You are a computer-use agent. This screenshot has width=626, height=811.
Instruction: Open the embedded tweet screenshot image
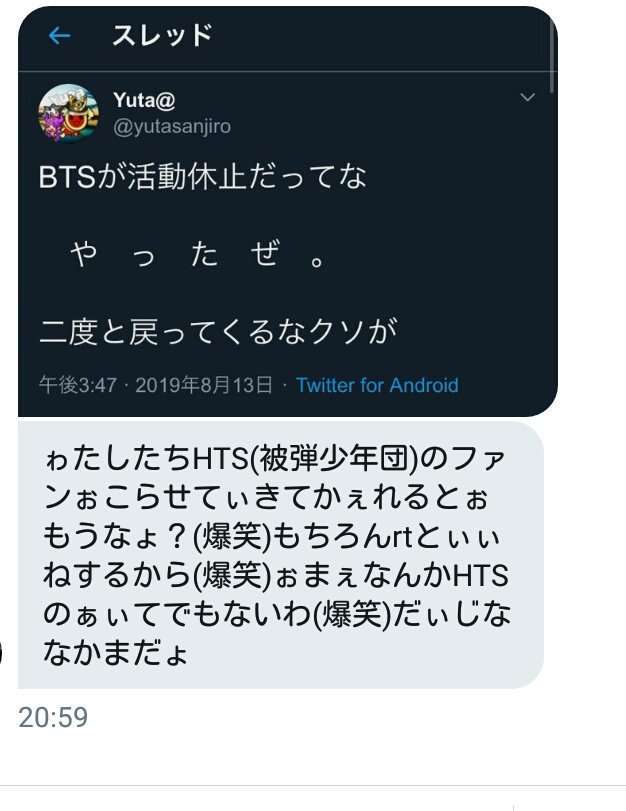(288, 212)
